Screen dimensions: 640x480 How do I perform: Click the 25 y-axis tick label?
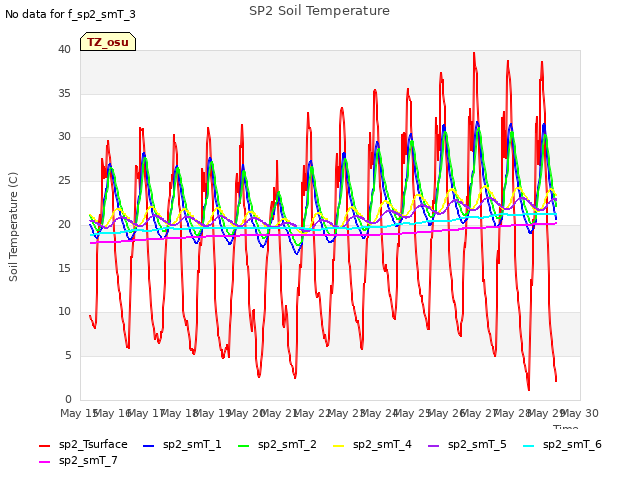64,180
